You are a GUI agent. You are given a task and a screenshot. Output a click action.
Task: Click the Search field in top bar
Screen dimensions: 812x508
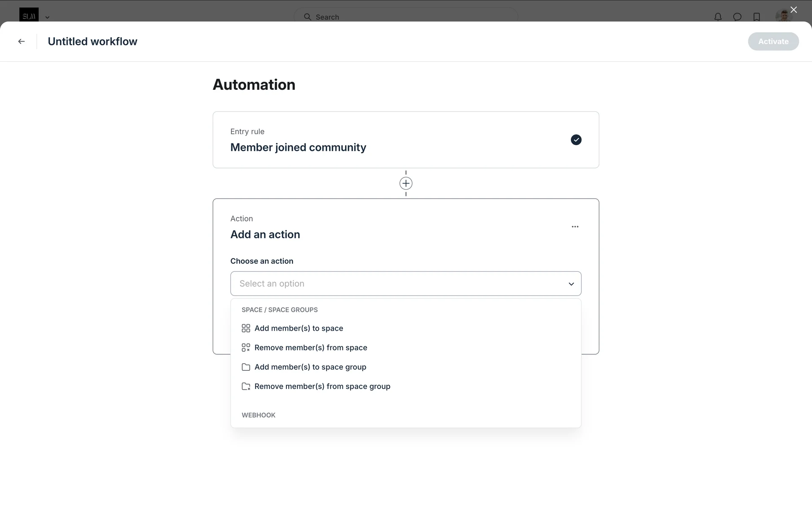point(406,17)
